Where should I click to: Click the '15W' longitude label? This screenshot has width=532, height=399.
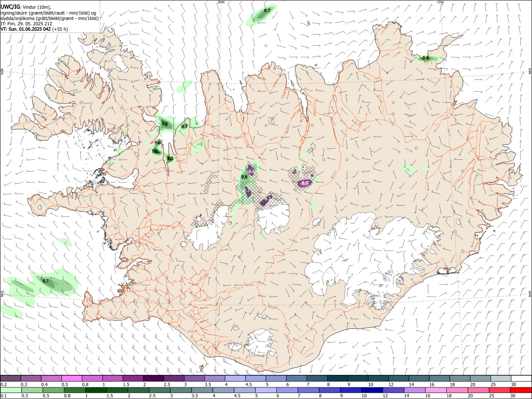pos(440,2)
